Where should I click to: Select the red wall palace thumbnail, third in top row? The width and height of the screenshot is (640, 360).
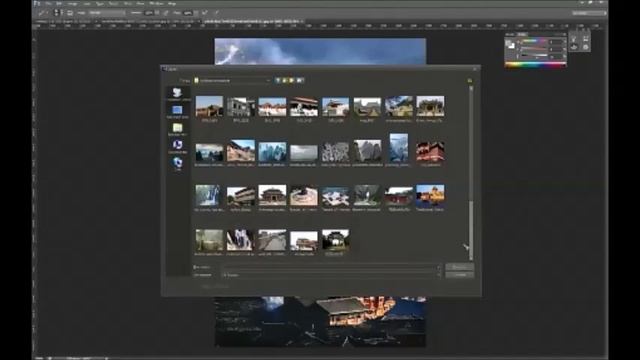click(x=272, y=107)
